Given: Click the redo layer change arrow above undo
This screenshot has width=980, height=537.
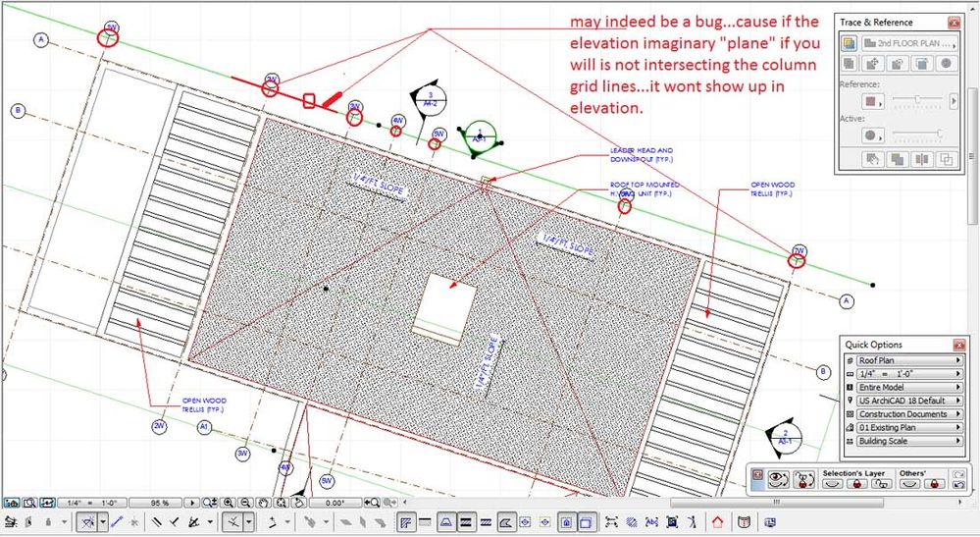Looking at the screenshot, I should click(958, 474).
